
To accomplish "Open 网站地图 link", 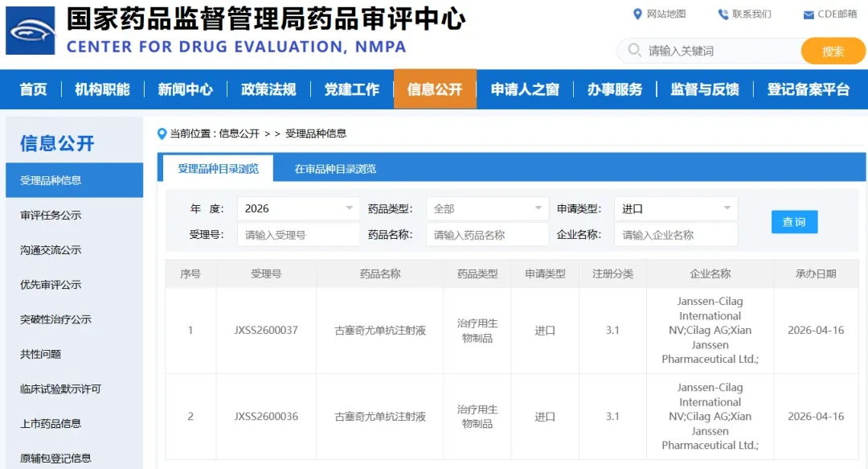I will pos(666,14).
